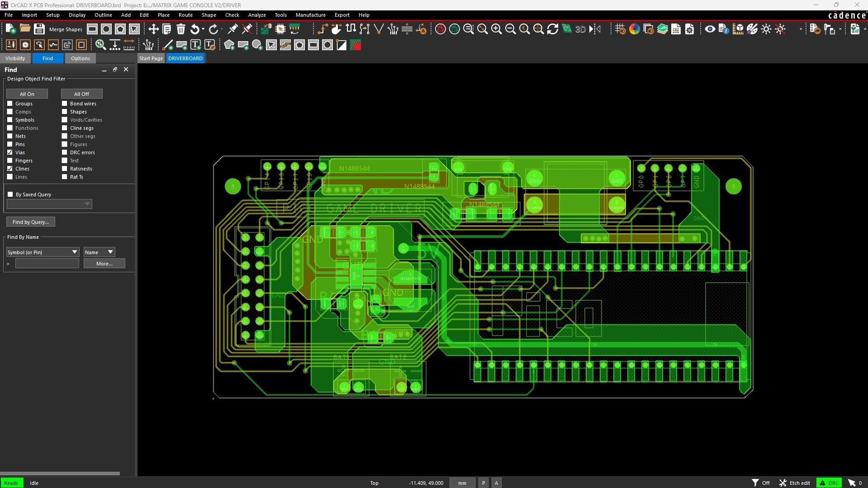Activate the Add Connect routing tool
The width and height of the screenshot is (868, 488).
323,29
